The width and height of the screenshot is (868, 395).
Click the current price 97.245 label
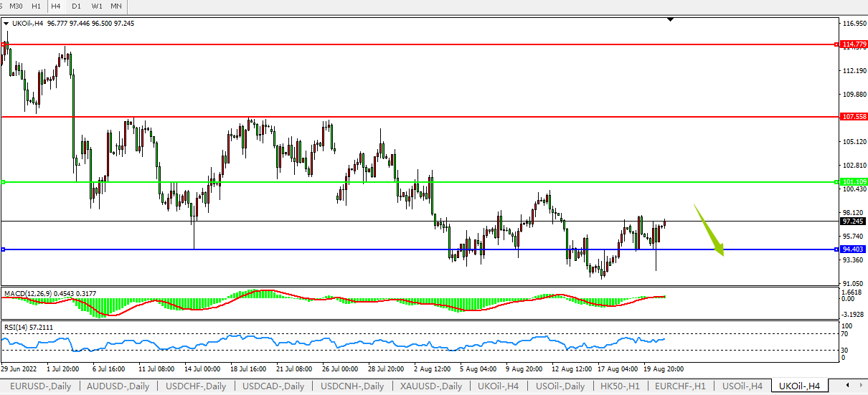854,222
